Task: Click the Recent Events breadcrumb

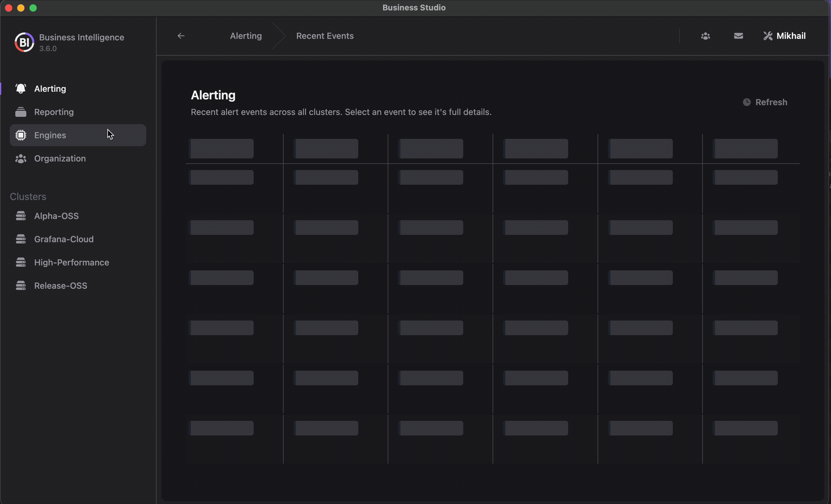Action: 325,36
